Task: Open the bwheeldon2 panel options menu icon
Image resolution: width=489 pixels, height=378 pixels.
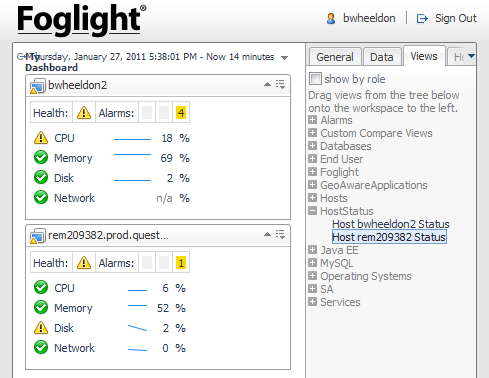Action: click(280, 84)
